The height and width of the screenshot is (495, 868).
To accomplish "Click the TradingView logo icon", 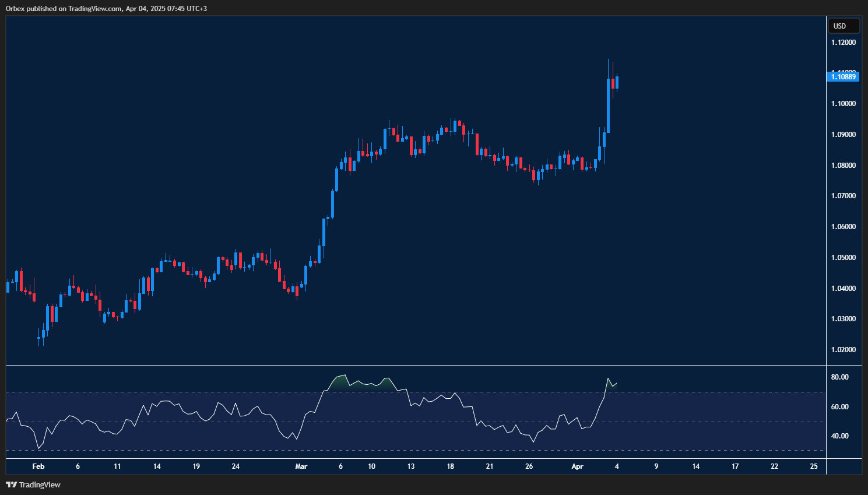I will [x=11, y=485].
